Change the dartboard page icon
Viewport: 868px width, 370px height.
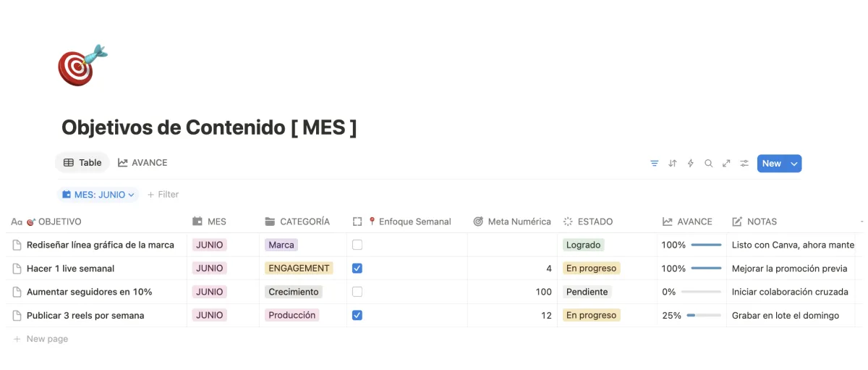(x=82, y=65)
